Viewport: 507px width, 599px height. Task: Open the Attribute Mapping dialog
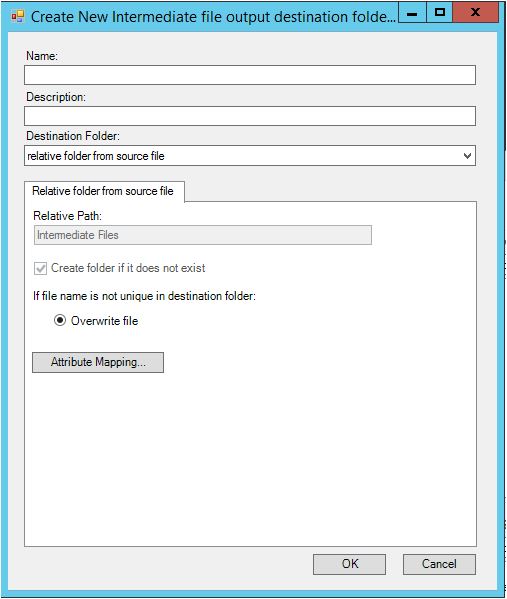pyautogui.click(x=98, y=362)
